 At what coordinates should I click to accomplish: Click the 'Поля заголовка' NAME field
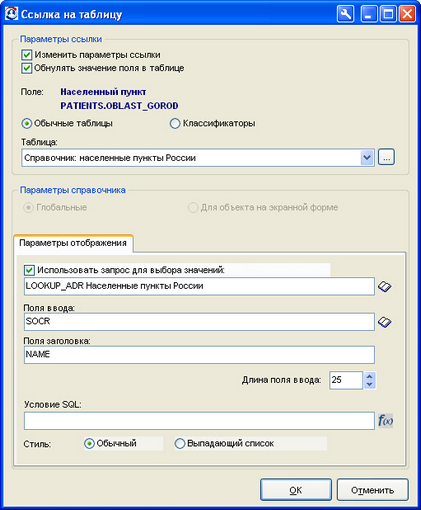[199, 355]
